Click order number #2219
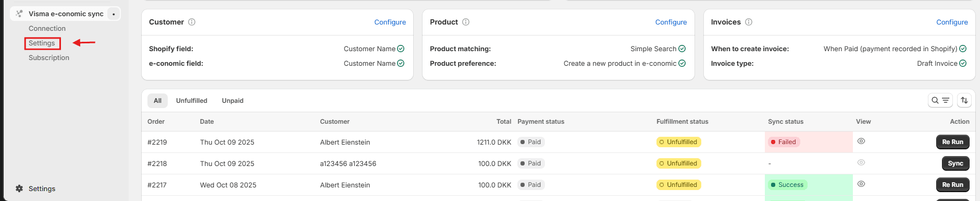 click(x=157, y=142)
